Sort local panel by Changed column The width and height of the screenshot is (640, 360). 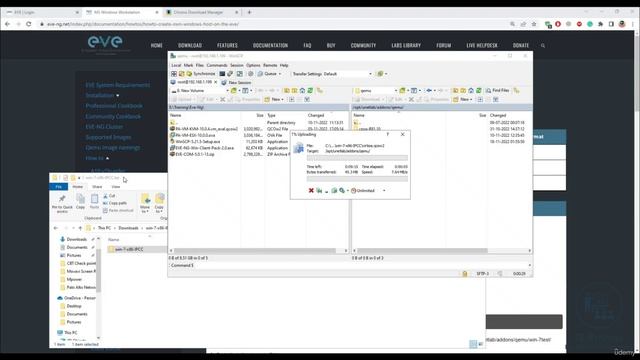(x=316, y=116)
